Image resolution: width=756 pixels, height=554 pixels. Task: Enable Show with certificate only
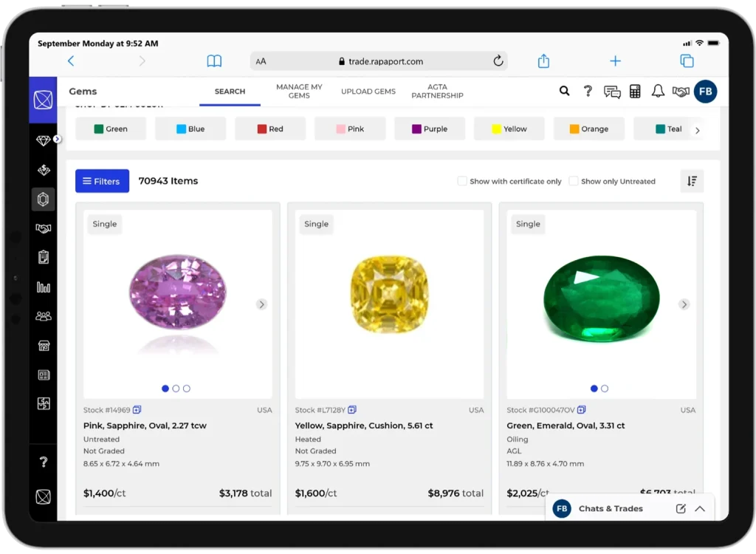tap(462, 181)
